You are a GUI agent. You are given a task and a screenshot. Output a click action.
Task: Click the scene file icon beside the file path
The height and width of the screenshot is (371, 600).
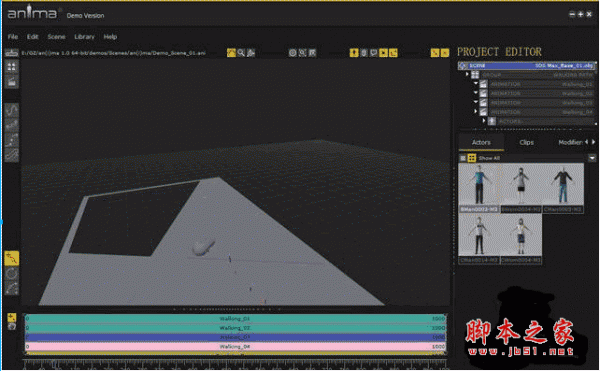click(x=11, y=53)
